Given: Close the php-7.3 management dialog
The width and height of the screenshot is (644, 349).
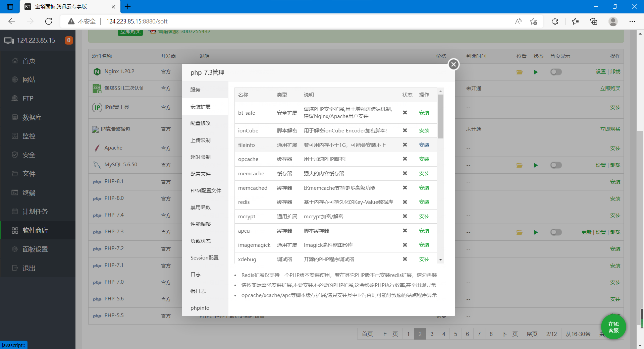Looking at the screenshot, I should click(x=453, y=64).
